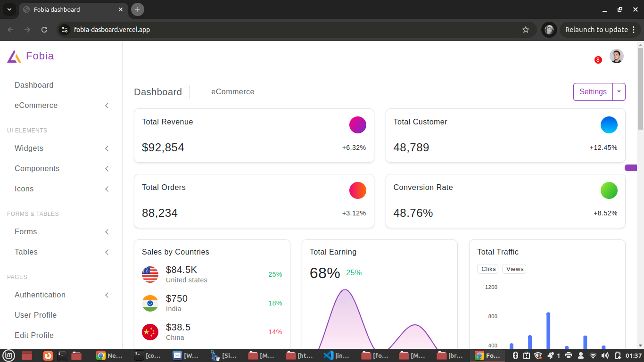Viewport: 644px width, 362px height.
Task: Open the purple theme switcher tab on right edge
Action: tap(631, 168)
